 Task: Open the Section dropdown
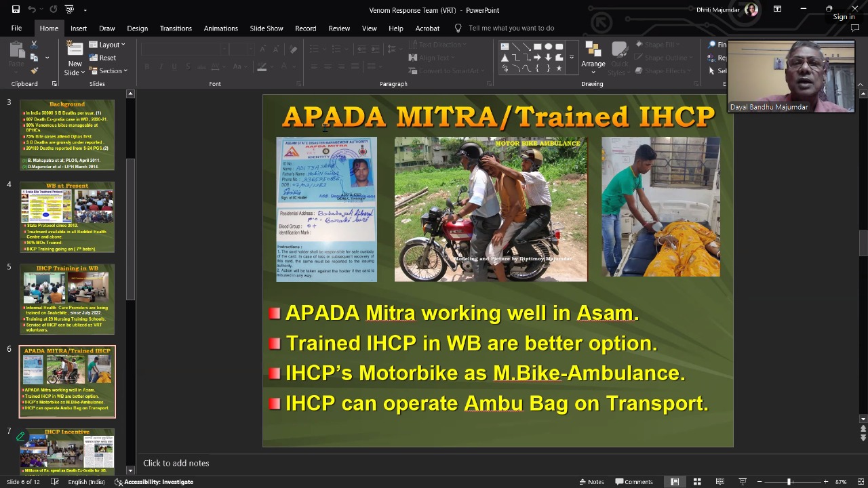tap(108, 70)
